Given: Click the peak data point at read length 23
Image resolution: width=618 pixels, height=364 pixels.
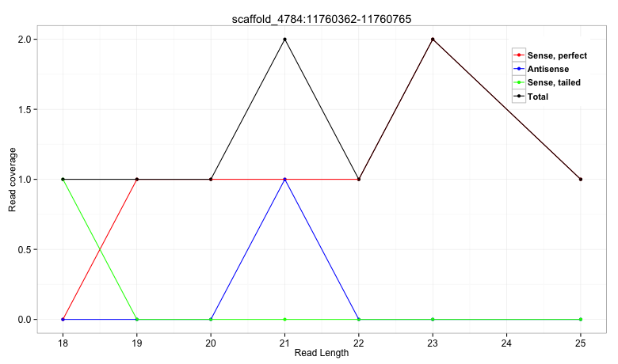Looking at the screenshot, I should (433, 40).
